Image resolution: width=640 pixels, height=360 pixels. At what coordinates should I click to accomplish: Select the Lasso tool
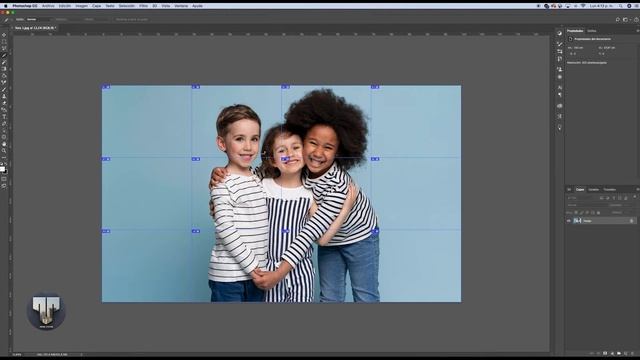[4, 48]
